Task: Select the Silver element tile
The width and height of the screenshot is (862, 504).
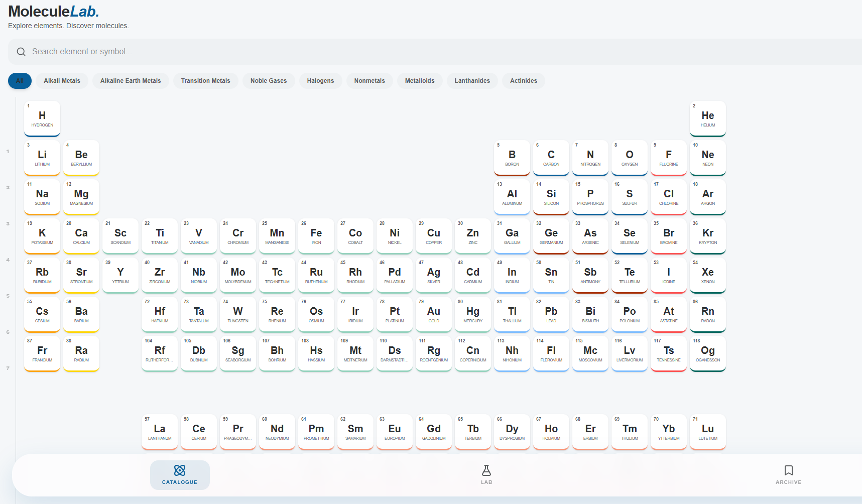Action: (434, 275)
